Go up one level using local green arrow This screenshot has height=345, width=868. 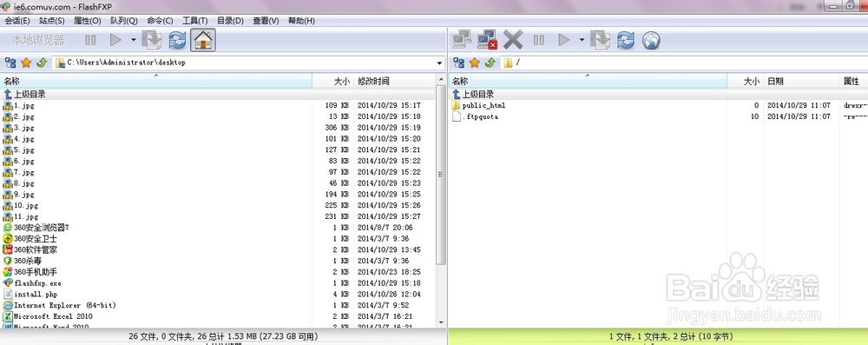click(42, 63)
